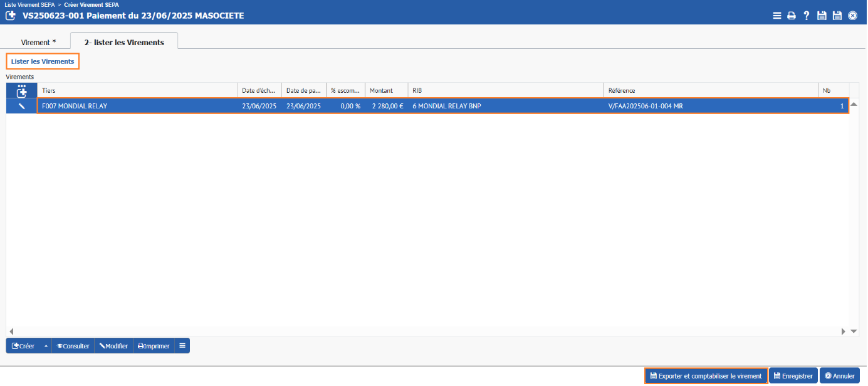The width and height of the screenshot is (868, 386).
Task: Open the hamburger menu in title bar
Action: point(776,16)
